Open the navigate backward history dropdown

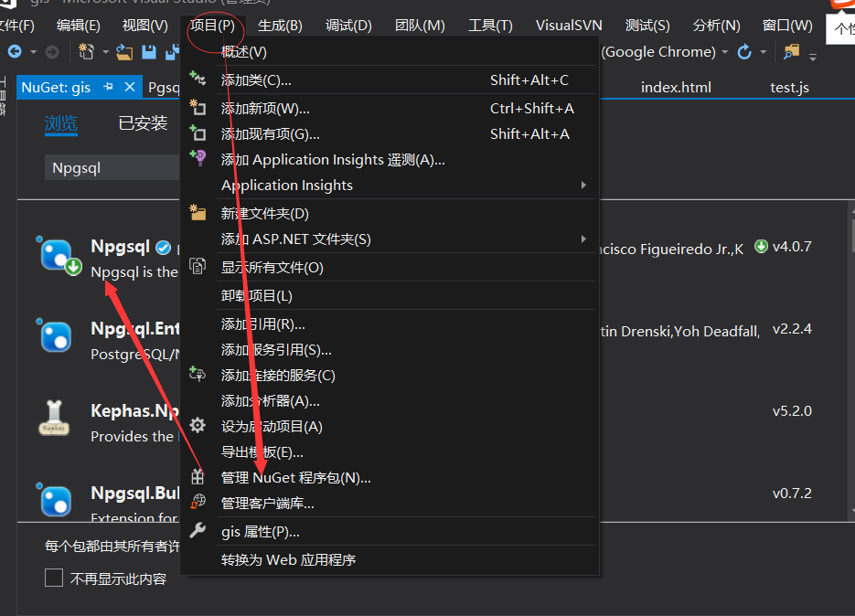click(33, 52)
